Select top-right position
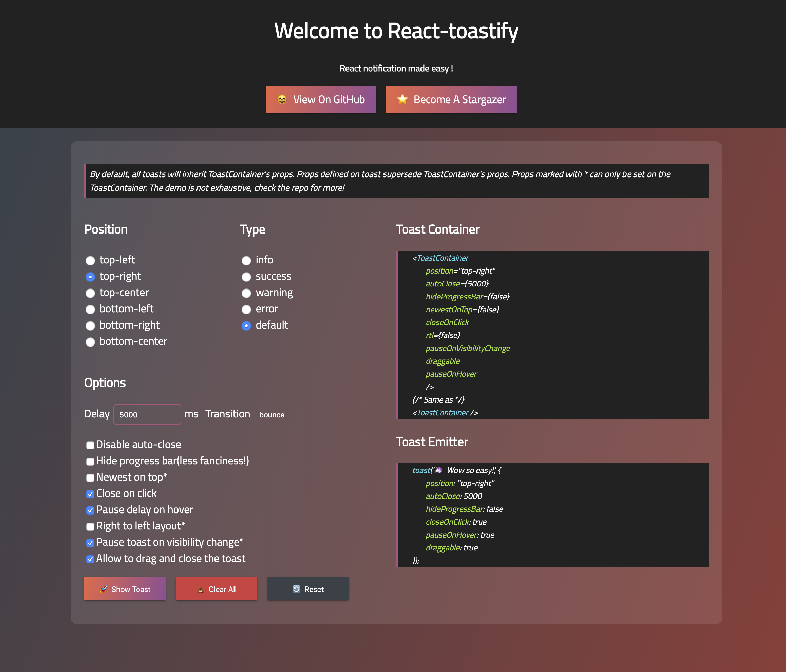Viewport: 786px width, 672px height. click(x=90, y=277)
